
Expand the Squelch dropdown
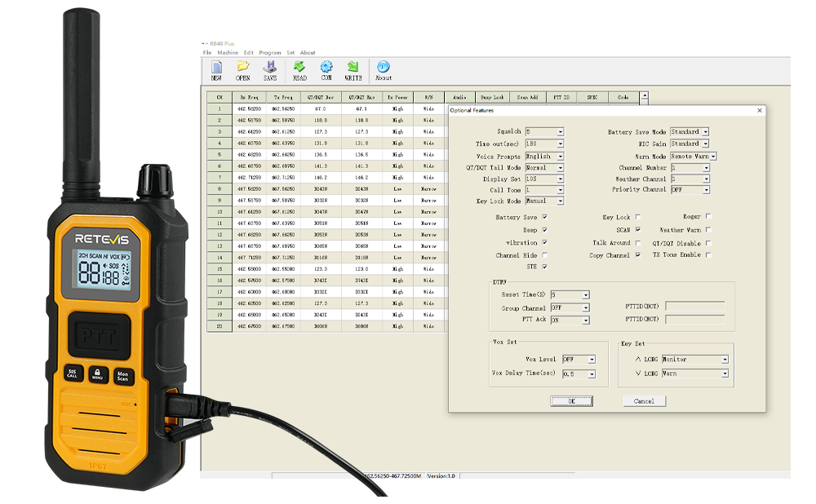tap(561, 132)
